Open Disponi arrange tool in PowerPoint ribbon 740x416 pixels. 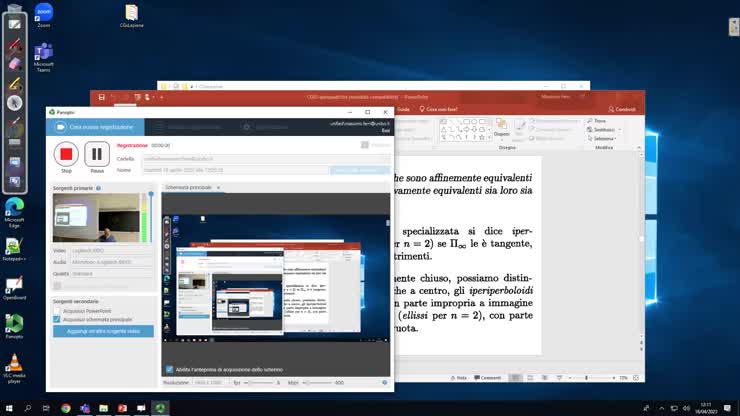click(x=501, y=127)
